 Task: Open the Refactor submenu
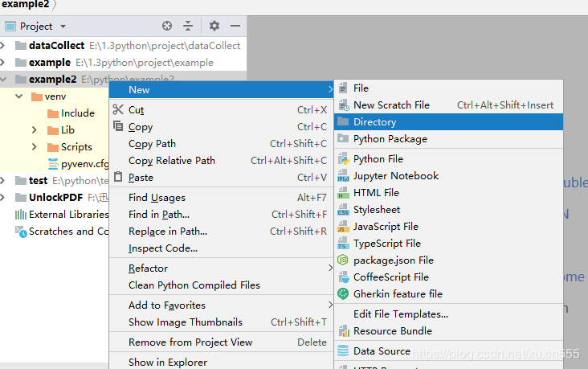tap(149, 269)
